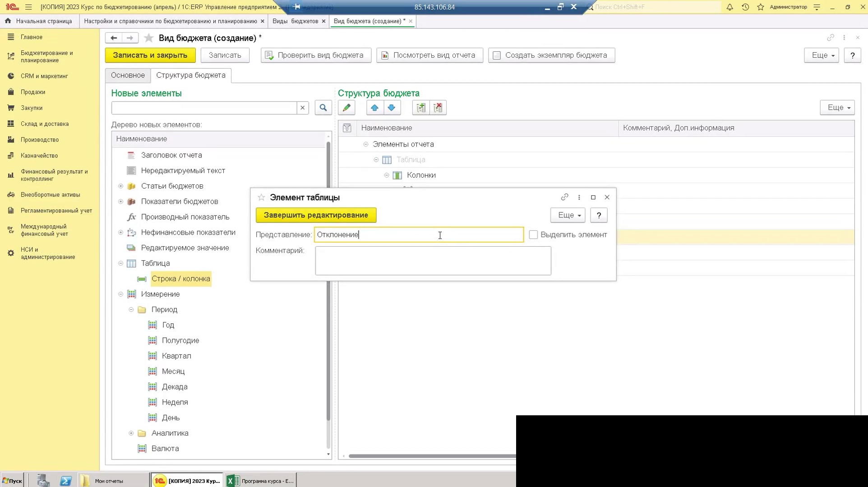Clear the new elements search field
868x487 pixels.
click(x=303, y=108)
